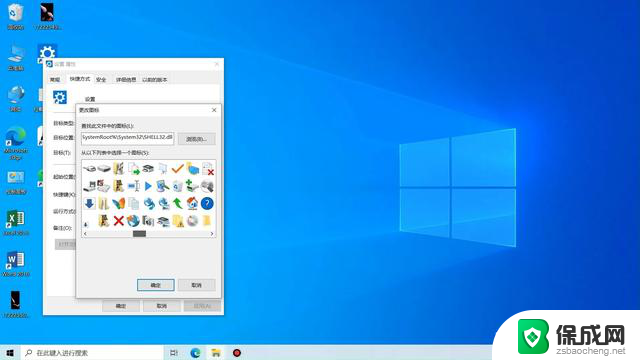This screenshot has width=640, height=360.
Task: Open the 以前的版本 tab
Action: tap(154, 80)
